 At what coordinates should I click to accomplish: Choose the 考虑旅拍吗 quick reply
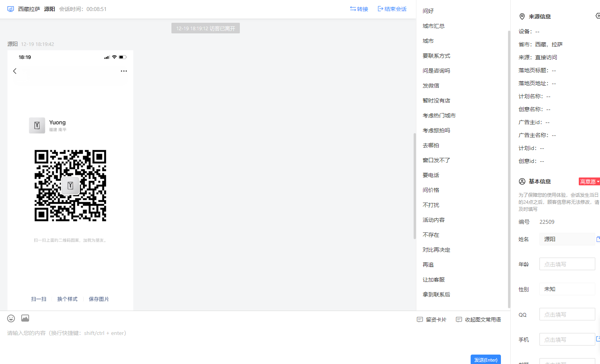click(x=436, y=130)
